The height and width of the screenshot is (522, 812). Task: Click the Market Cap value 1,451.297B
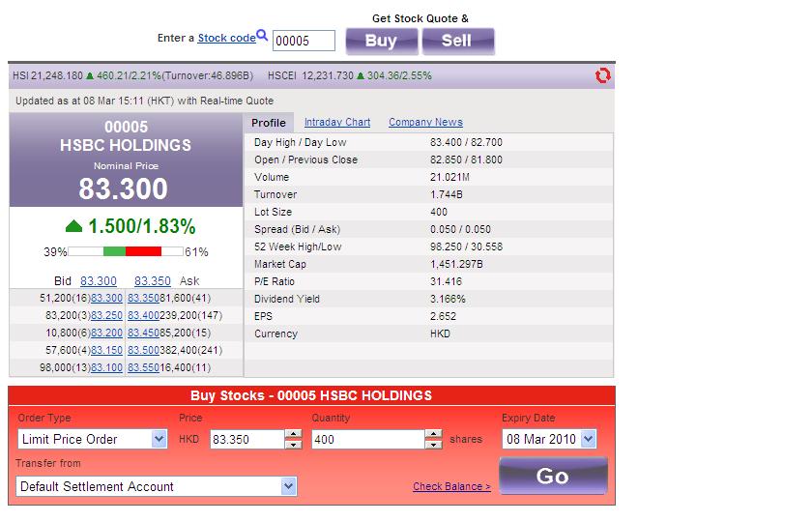pyautogui.click(x=456, y=264)
